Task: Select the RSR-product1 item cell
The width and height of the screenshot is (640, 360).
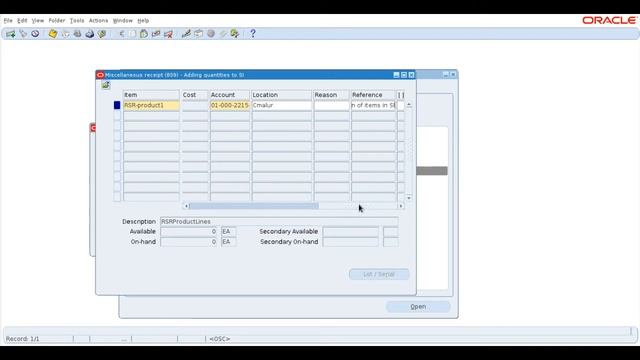Action: (151, 105)
